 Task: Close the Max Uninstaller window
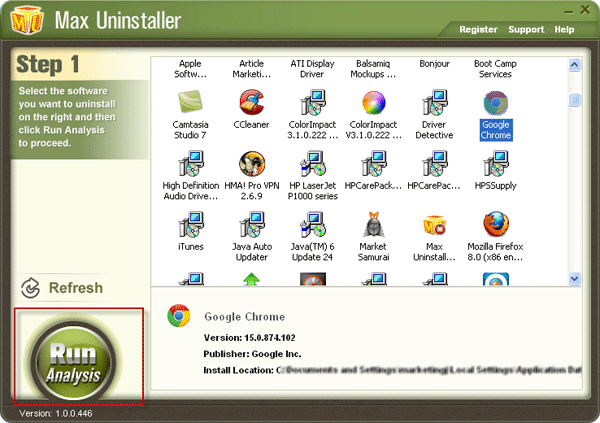(x=585, y=10)
